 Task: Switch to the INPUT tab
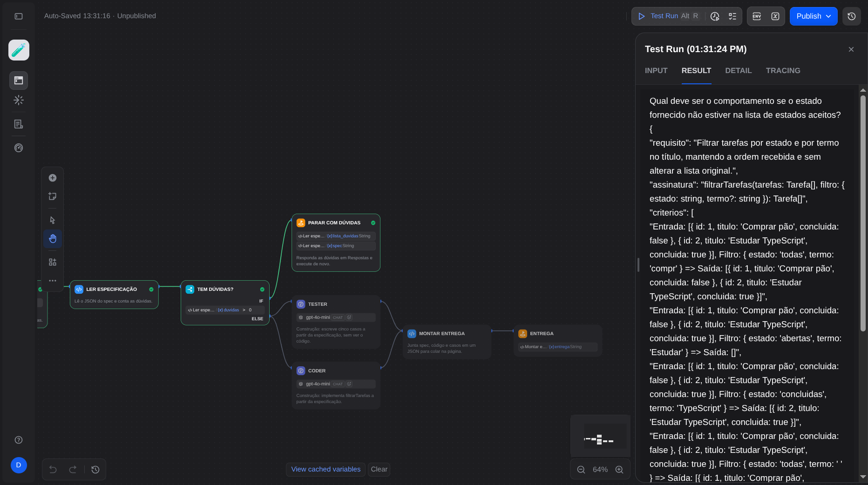656,71
